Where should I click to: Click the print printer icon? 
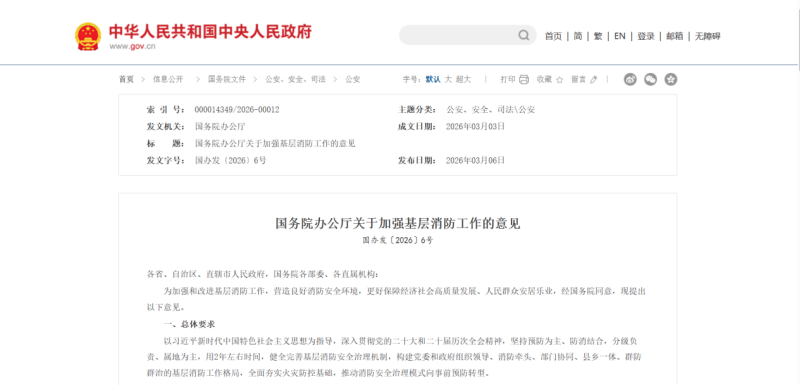coord(524,80)
